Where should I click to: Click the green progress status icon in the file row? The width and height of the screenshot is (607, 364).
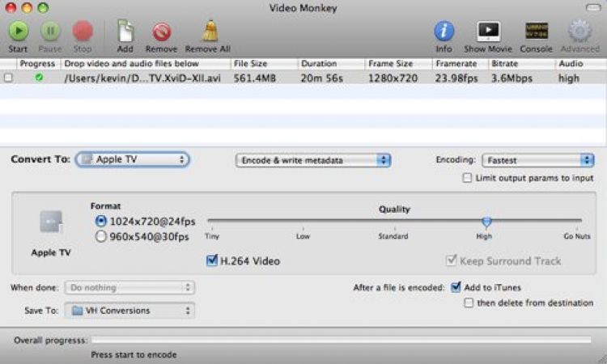click(39, 78)
